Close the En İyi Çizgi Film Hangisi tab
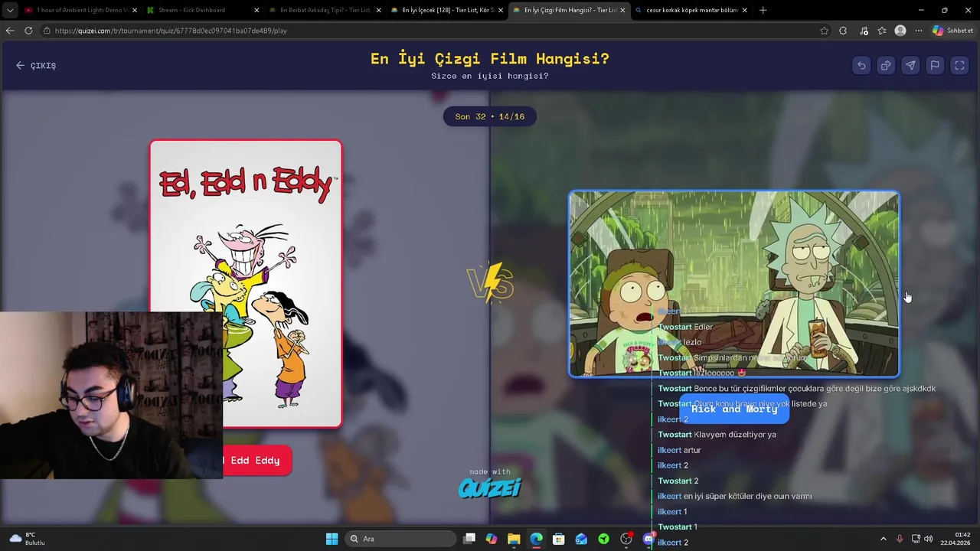 click(x=622, y=10)
